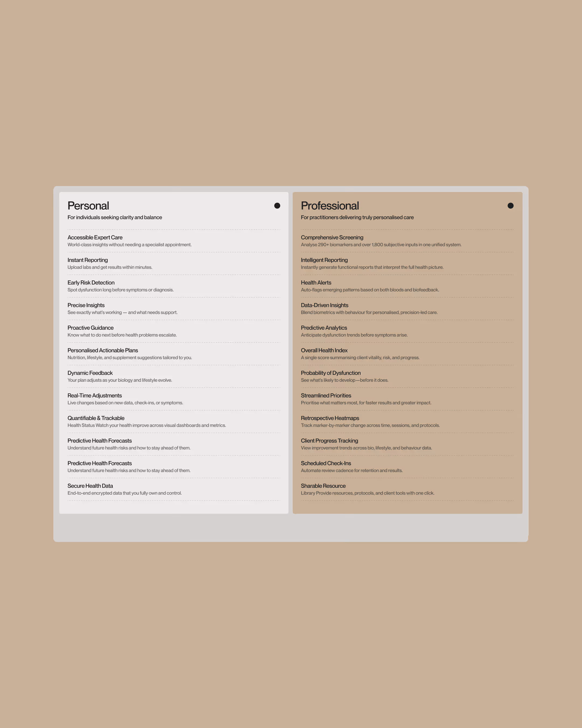Image resolution: width=582 pixels, height=728 pixels.
Task: Click the Secure Health Data title
Action: (90, 486)
